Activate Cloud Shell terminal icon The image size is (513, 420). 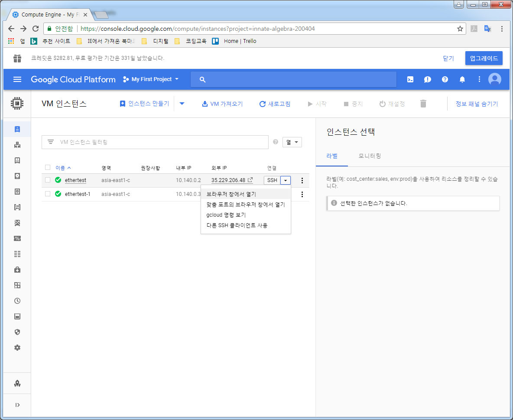point(410,79)
